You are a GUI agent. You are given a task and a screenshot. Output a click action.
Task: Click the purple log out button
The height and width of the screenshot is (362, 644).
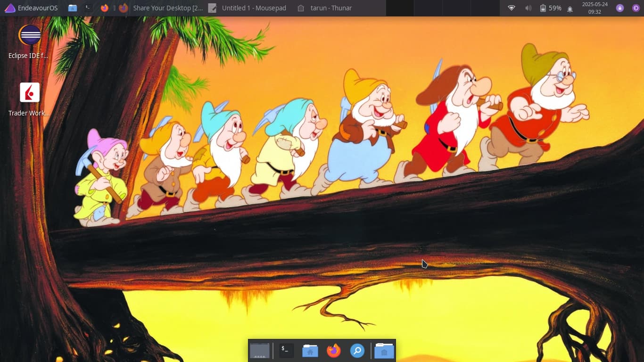[636, 8]
